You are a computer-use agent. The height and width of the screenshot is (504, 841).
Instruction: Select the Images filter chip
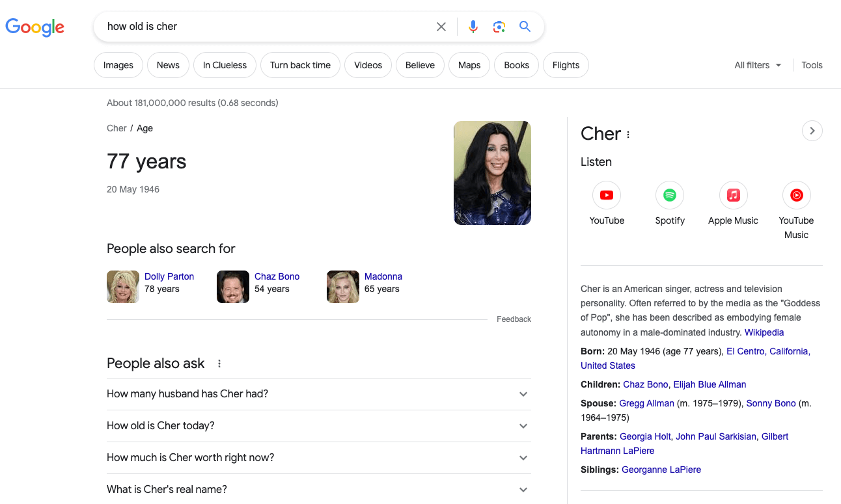pyautogui.click(x=118, y=65)
